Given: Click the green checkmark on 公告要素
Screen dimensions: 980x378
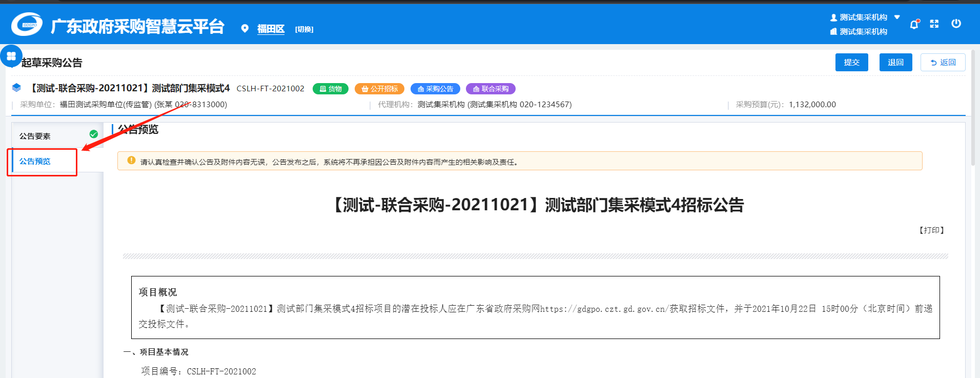Looking at the screenshot, I should pyautogui.click(x=93, y=134).
